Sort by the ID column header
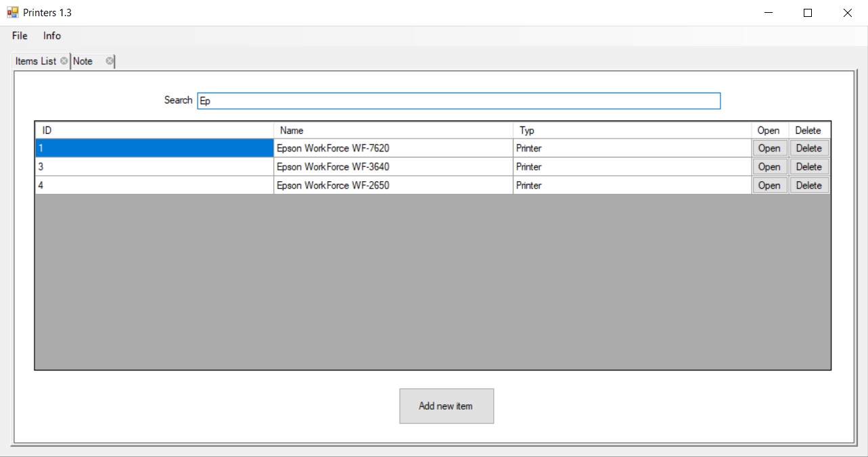 click(x=154, y=130)
